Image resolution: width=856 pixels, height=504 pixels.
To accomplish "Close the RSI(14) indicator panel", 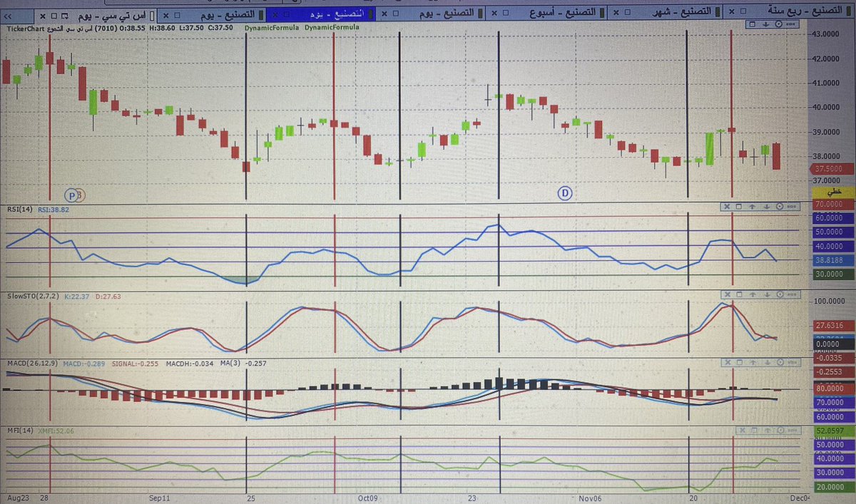I will coord(727,207).
